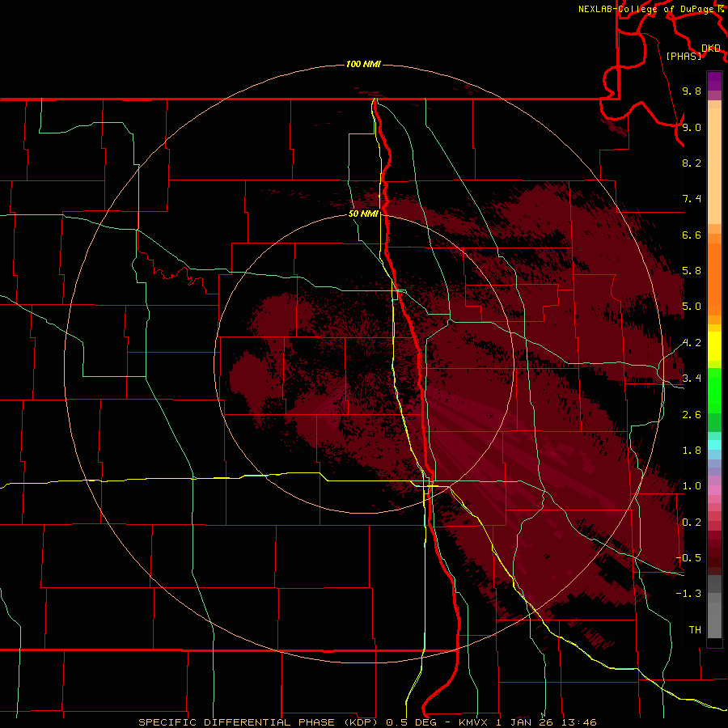
Task: Click the 4.2 color scale value
Action: click(692, 343)
